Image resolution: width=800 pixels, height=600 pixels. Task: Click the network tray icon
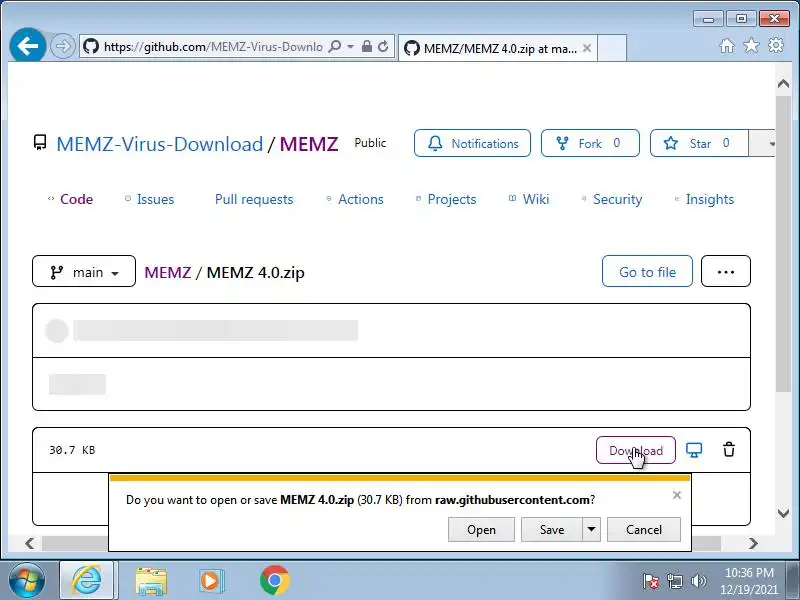[x=674, y=581]
